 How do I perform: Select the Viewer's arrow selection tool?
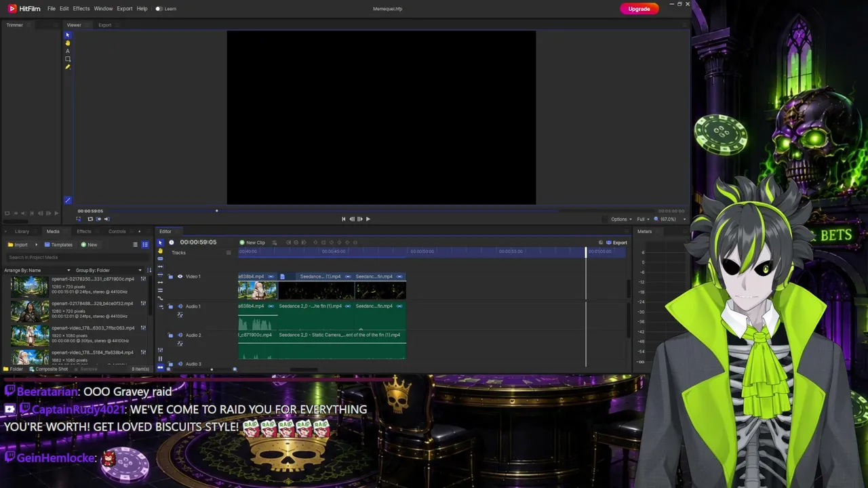click(67, 35)
